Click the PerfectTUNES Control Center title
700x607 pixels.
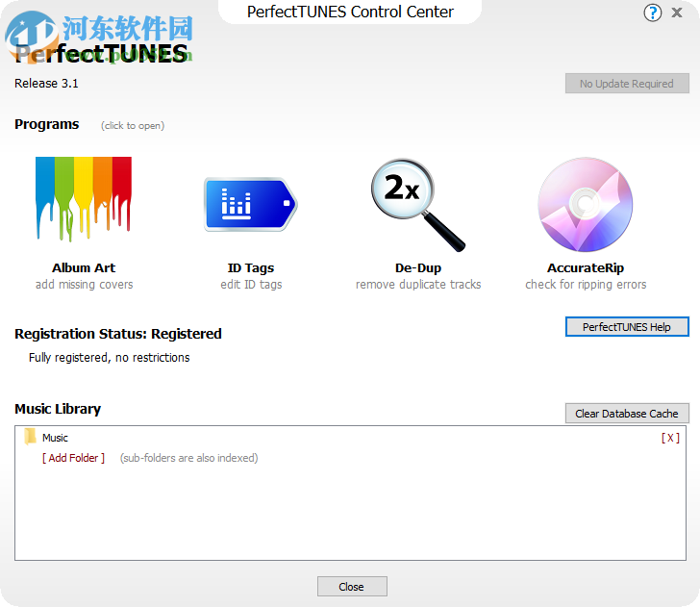point(350,12)
